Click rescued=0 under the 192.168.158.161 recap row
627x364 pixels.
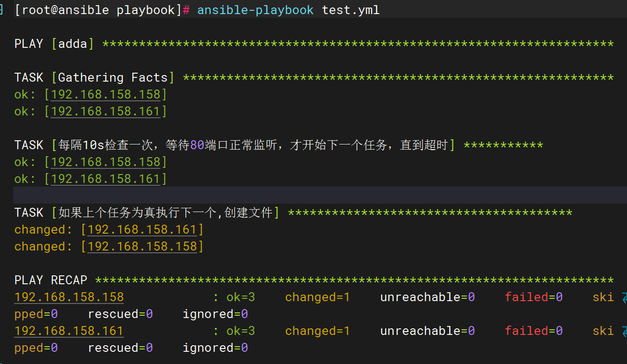(121, 348)
